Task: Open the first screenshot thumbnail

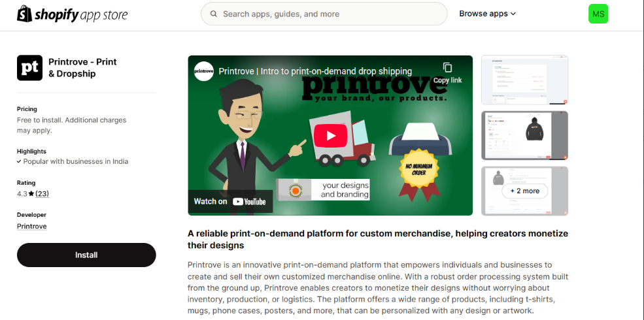Action: coord(524,80)
